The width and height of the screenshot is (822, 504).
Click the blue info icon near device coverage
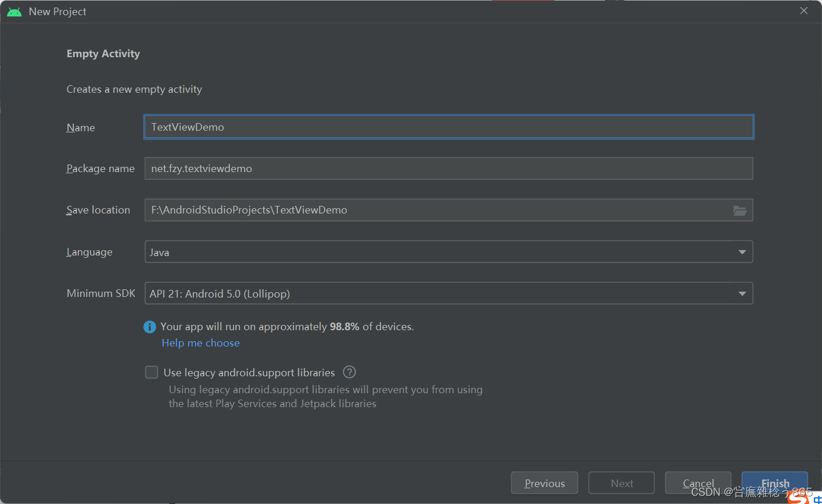pos(150,327)
